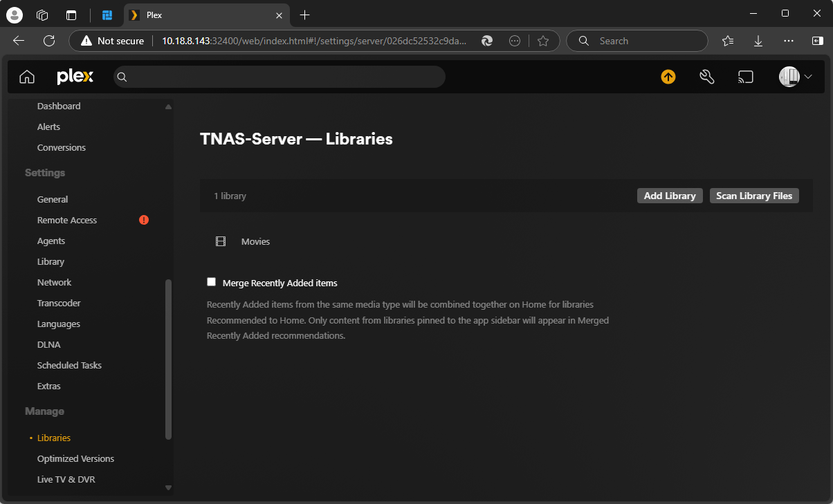
Task: Click the Plex search input field
Action: point(280,77)
